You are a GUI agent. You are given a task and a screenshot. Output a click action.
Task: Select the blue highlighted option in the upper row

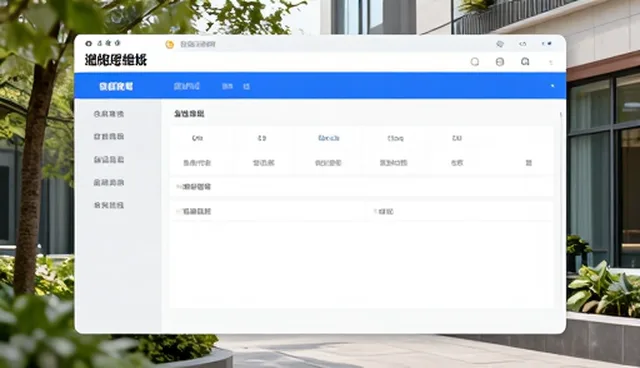[x=329, y=138]
